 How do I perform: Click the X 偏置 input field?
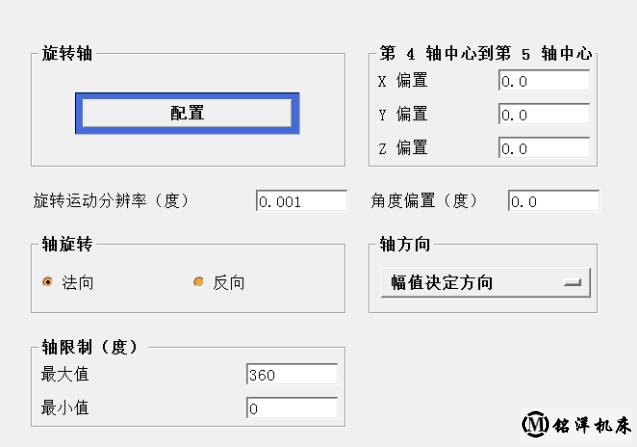point(543,81)
